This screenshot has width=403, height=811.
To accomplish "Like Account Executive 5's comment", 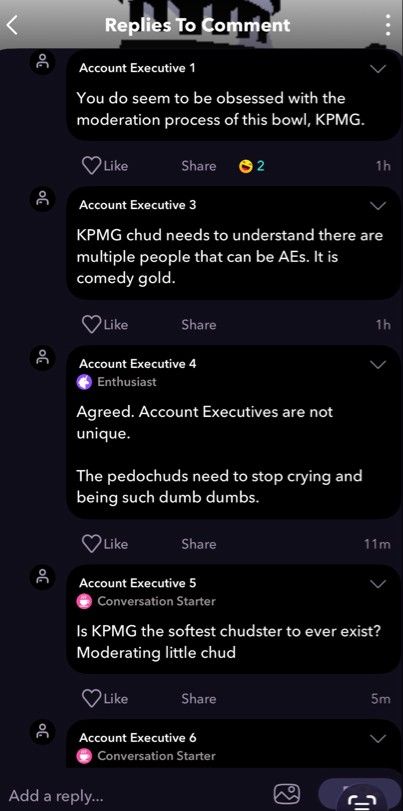I will (x=105, y=699).
